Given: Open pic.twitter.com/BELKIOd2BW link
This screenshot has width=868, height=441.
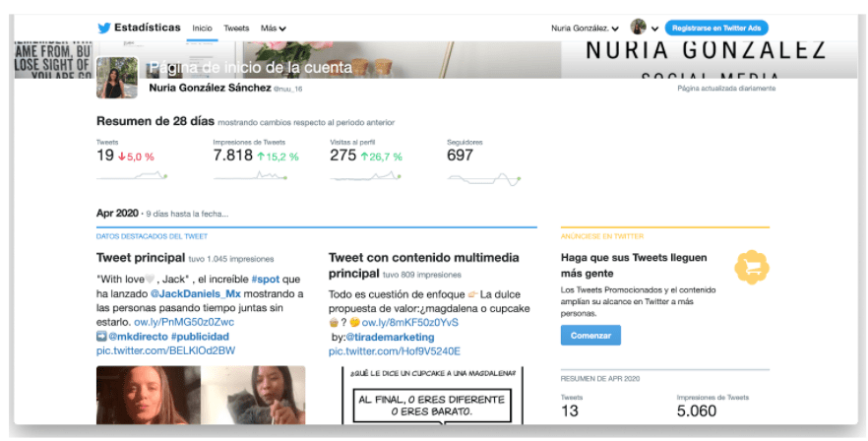Looking at the screenshot, I should 165,350.
